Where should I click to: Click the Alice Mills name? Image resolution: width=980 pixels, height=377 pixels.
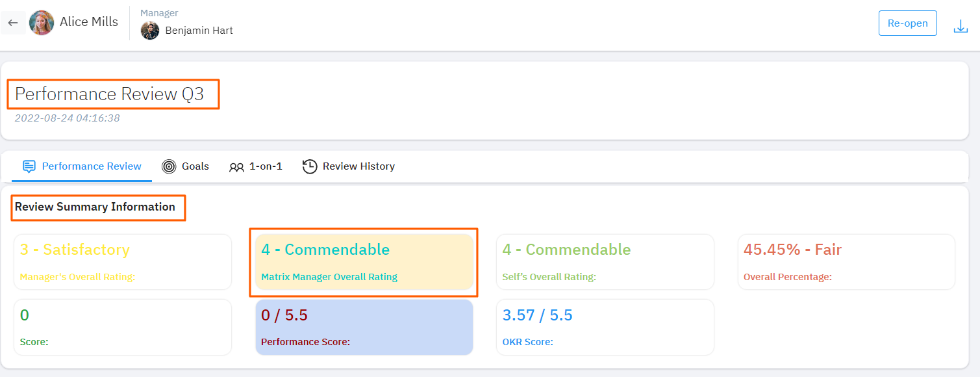[89, 21]
